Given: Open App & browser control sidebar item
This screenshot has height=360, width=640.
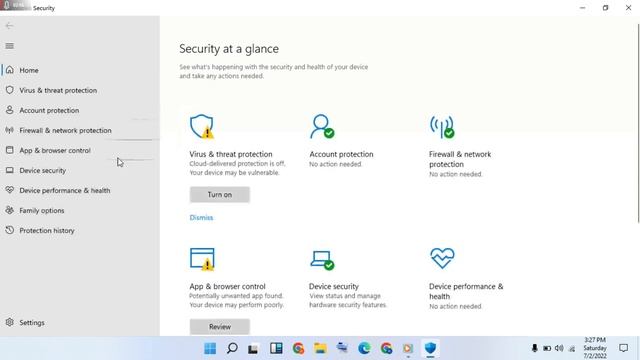Looking at the screenshot, I should coord(55,150).
